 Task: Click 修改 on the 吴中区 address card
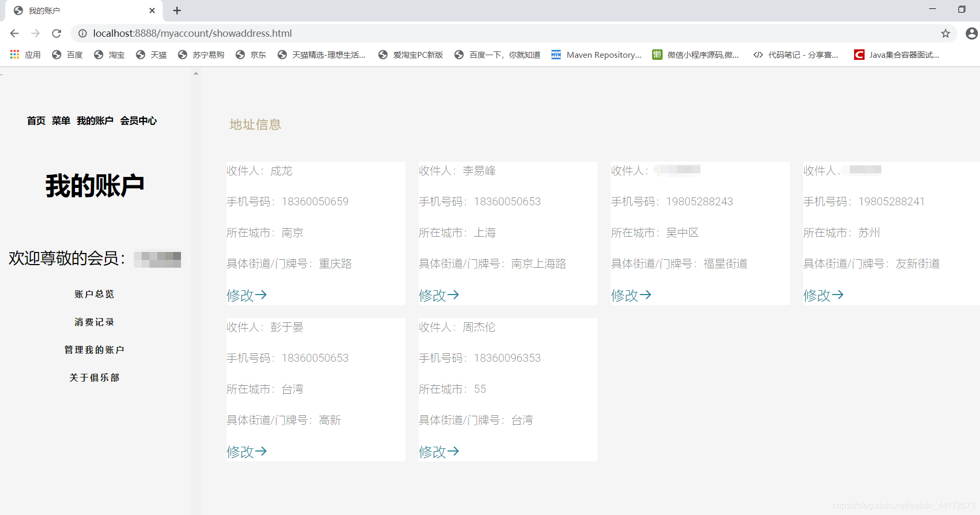(631, 296)
